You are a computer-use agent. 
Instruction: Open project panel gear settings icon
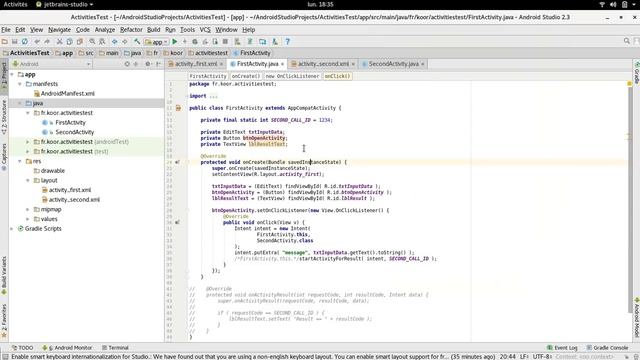148,64
